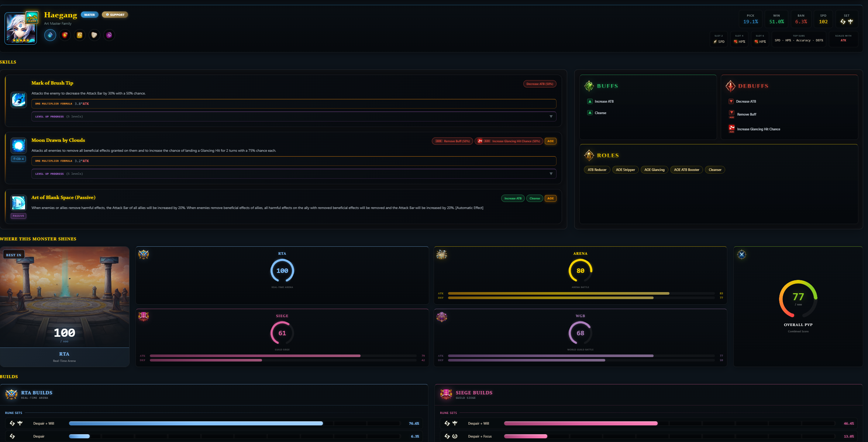Click the AOE tag on Moon Drawn by Clouds
The height and width of the screenshot is (442, 868).
click(x=551, y=141)
